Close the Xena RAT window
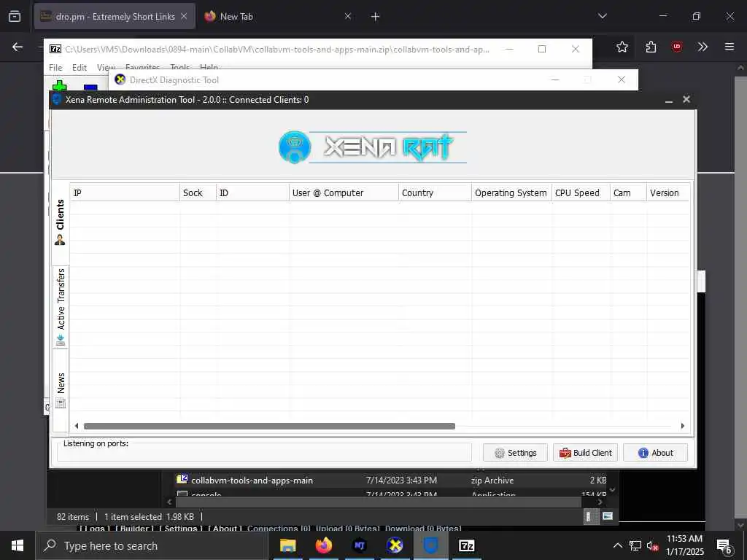This screenshot has width=747, height=560. click(686, 99)
